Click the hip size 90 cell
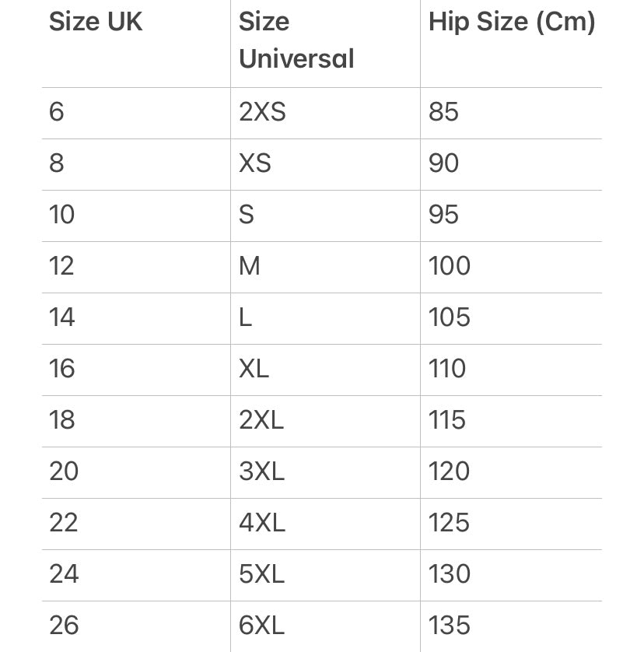Viewport: 644px width, 652px height. tap(443, 163)
